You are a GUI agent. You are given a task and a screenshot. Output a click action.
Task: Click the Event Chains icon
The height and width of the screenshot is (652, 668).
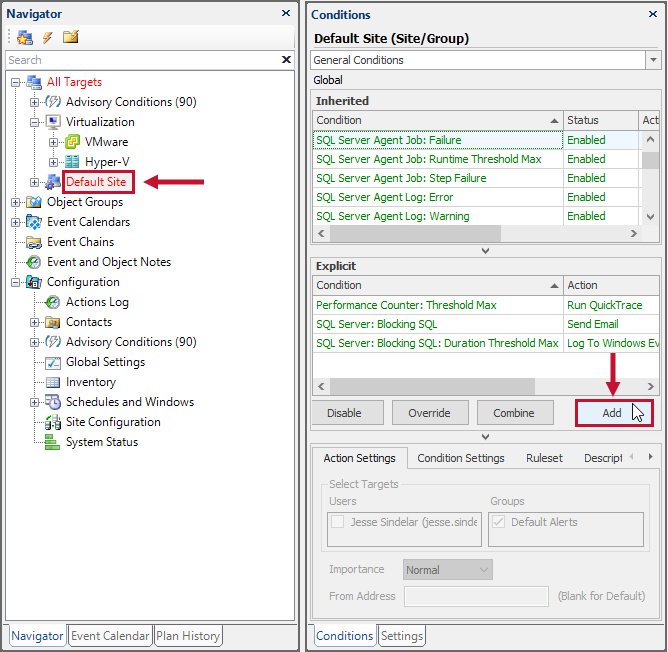pyautogui.click(x=34, y=242)
